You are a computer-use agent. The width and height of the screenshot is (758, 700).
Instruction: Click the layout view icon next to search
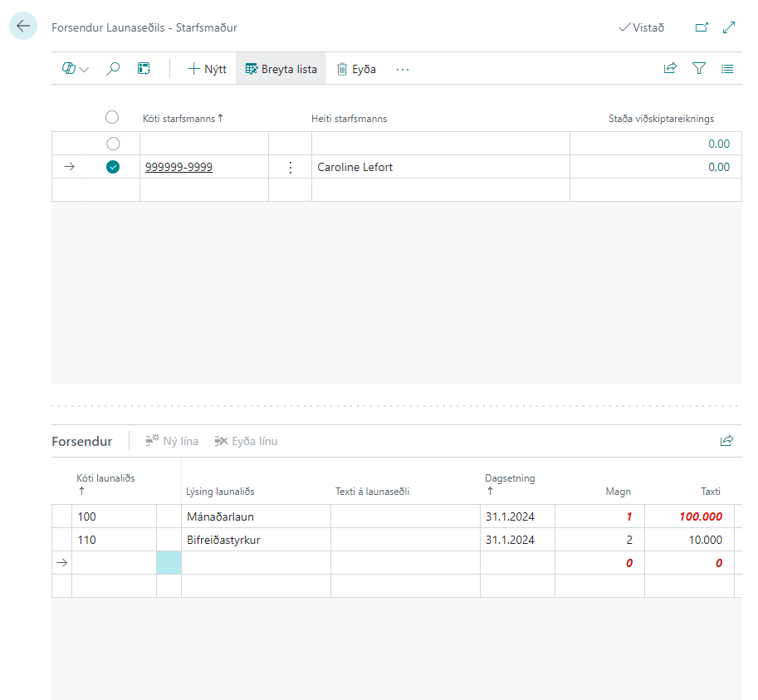click(144, 70)
